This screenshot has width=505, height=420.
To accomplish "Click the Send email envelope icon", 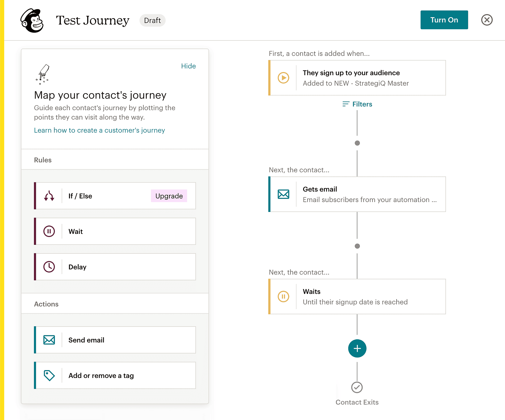I will coord(49,340).
